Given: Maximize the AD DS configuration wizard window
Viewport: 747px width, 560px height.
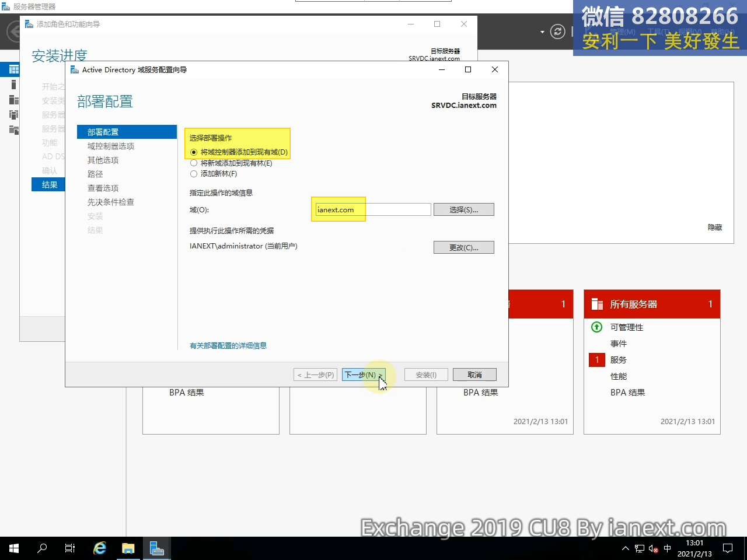Looking at the screenshot, I should (x=468, y=69).
